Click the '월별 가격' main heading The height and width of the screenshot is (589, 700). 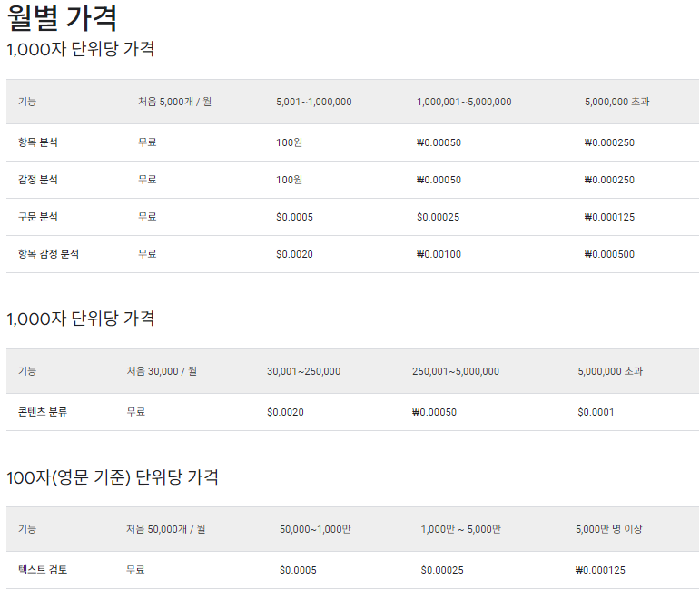[62, 18]
